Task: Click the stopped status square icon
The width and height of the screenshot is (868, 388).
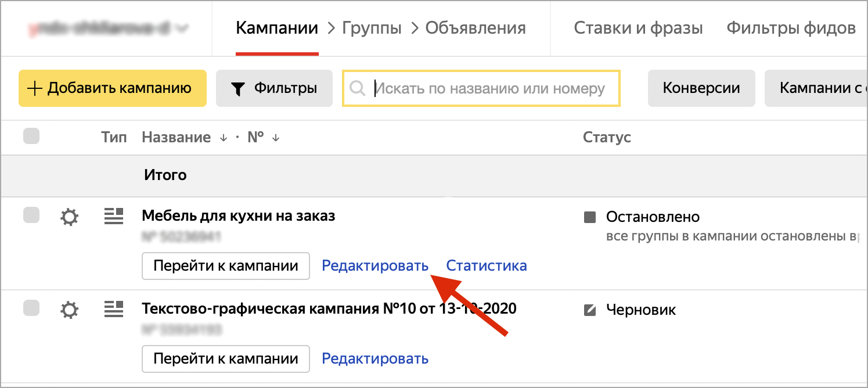Action: coord(590,217)
